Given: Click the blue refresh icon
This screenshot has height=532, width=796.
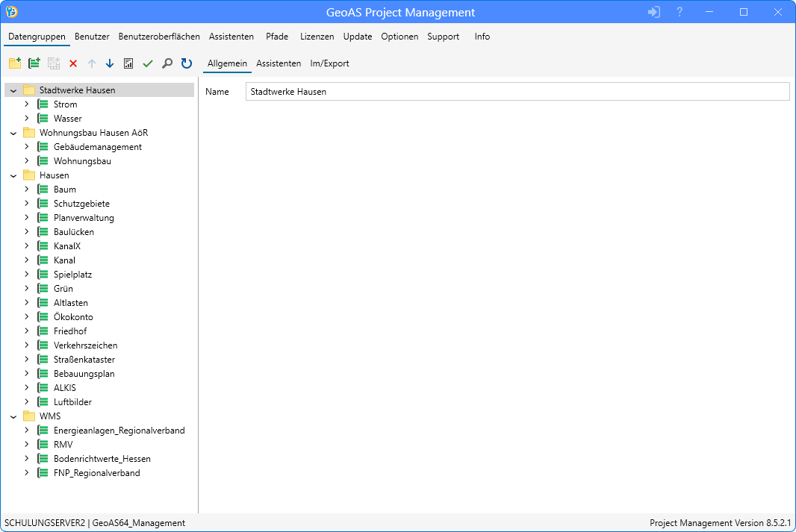Looking at the screenshot, I should tap(187, 63).
